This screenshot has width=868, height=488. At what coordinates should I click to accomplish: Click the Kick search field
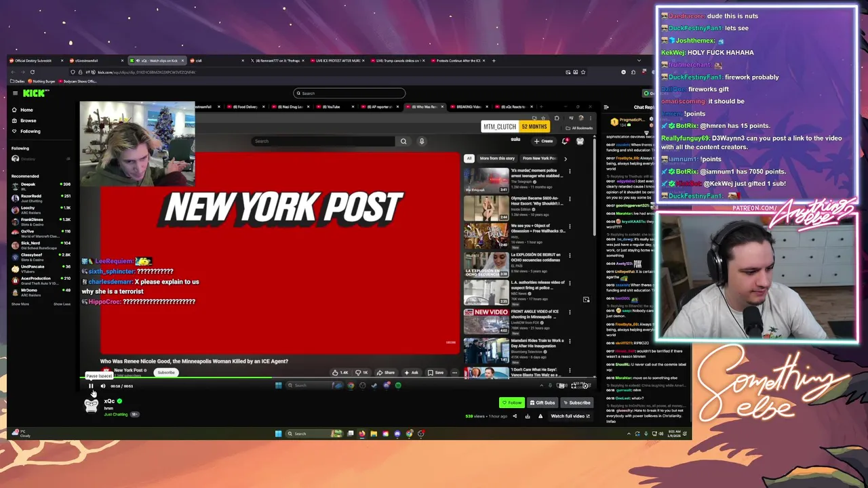349,93
